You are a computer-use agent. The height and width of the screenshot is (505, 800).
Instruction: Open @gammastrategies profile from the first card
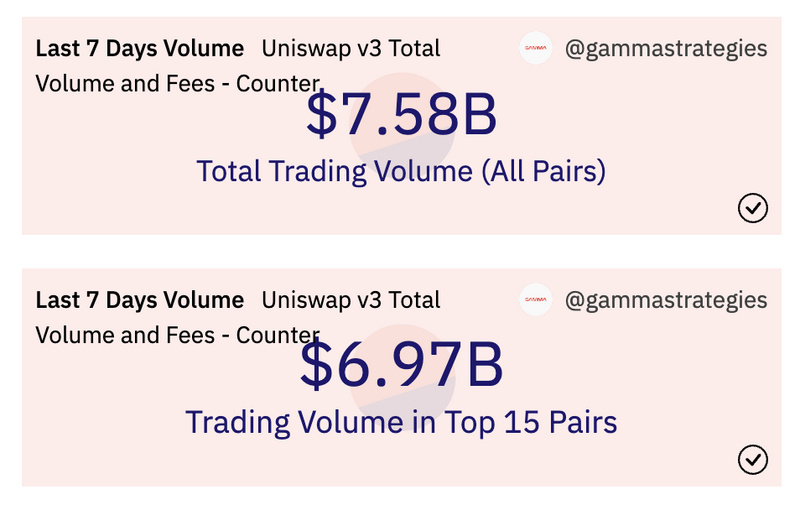tap(666, 48)
